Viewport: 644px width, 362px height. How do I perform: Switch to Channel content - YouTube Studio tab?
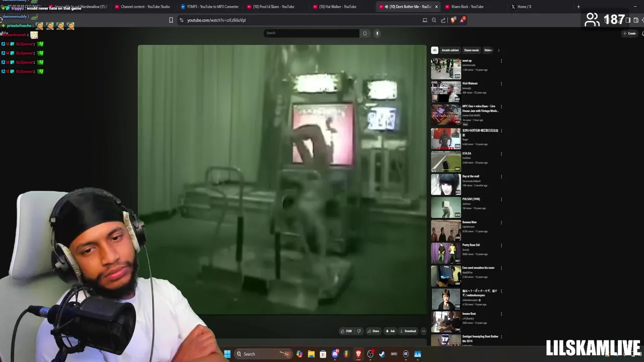tap(142, 7)
